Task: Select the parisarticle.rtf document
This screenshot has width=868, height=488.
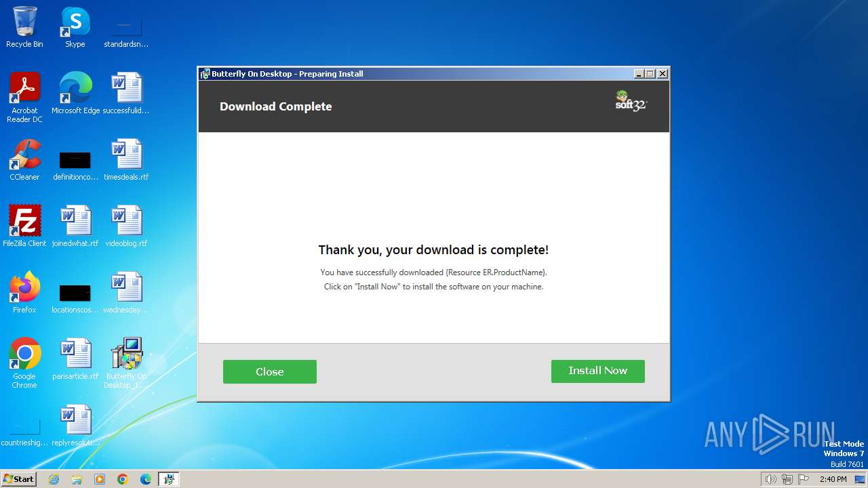Action: click(x=75, y=359)
